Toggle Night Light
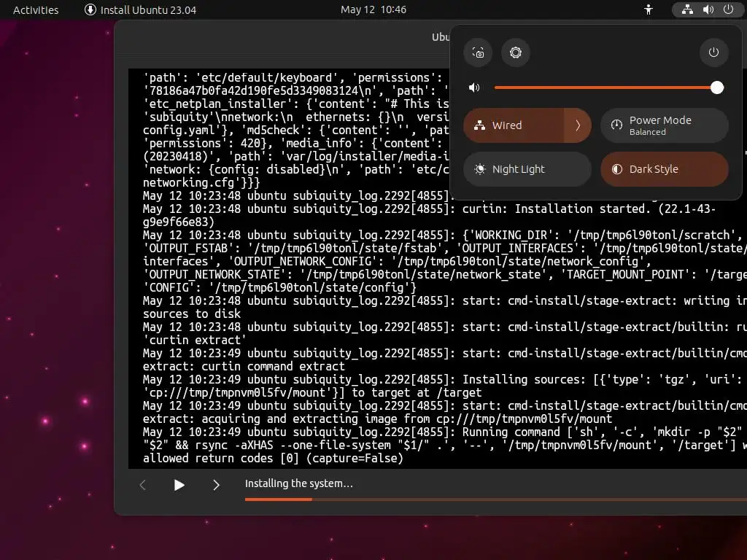Image resolution: width=747 pixels, height=560 pixels. 527,169
